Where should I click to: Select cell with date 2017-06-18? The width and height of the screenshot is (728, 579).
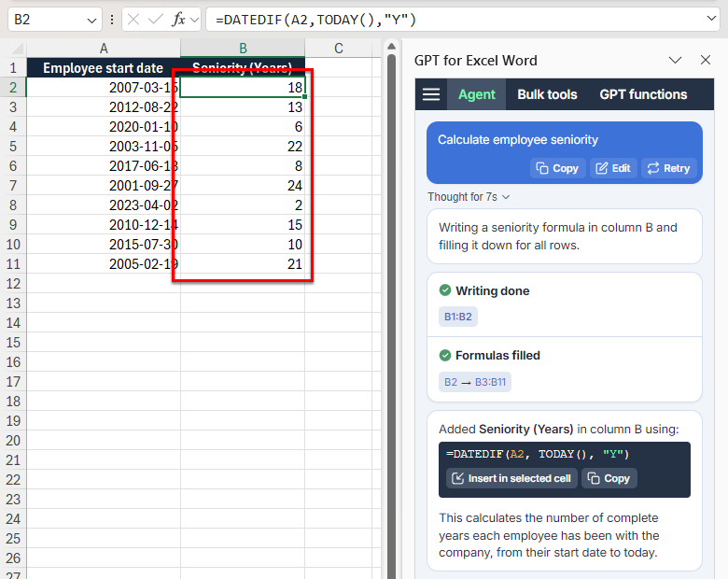[x=103, y=166]
